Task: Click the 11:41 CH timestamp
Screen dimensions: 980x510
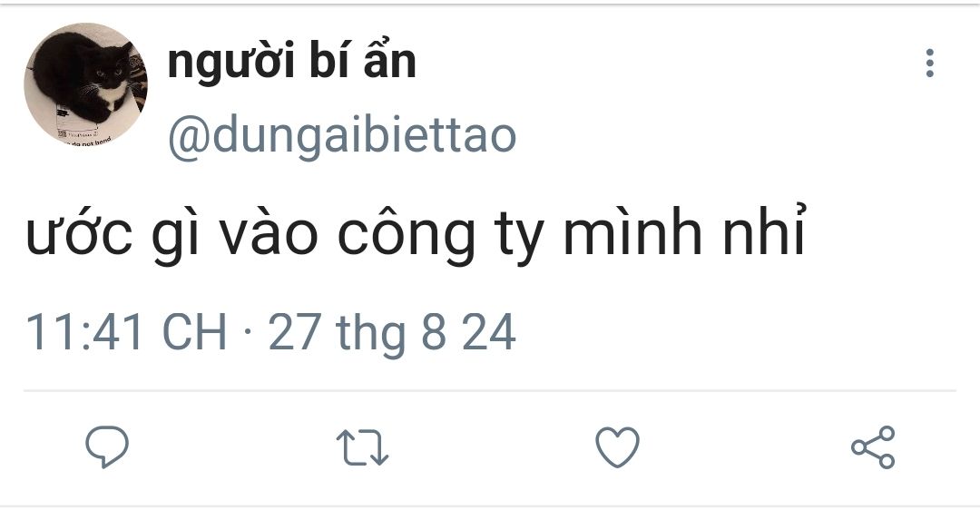Action: [126, 332]
